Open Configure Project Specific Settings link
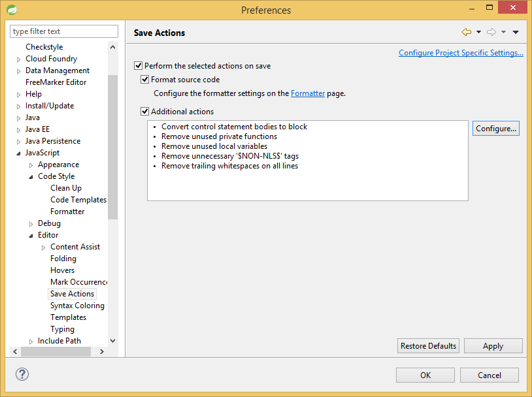Screen dimensions: 532x397 pos(461,53)
